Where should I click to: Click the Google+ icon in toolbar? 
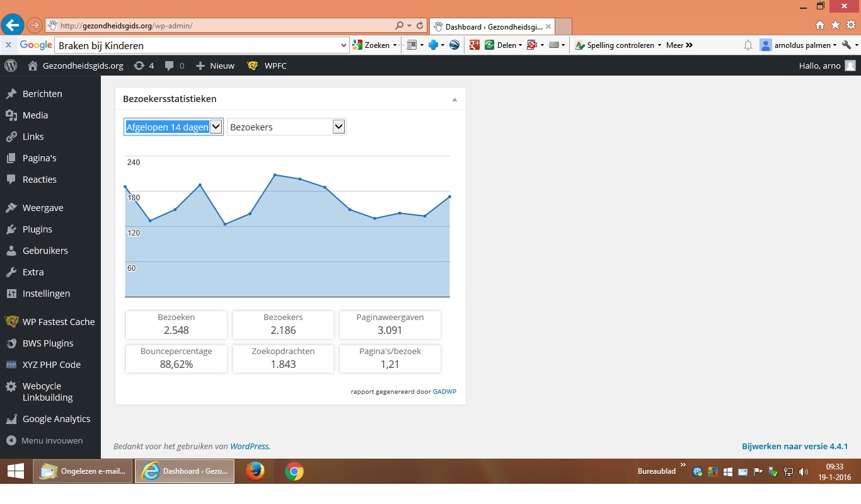(474, 45)
